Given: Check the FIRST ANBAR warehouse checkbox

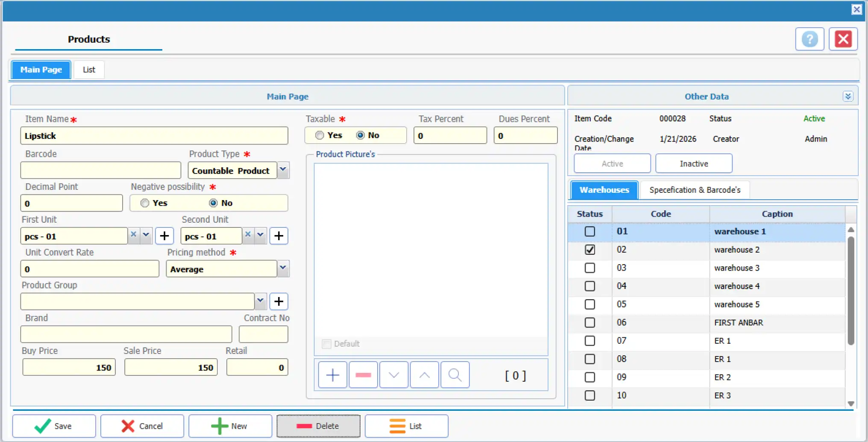Looking at the screenshot, I should 589,323.
